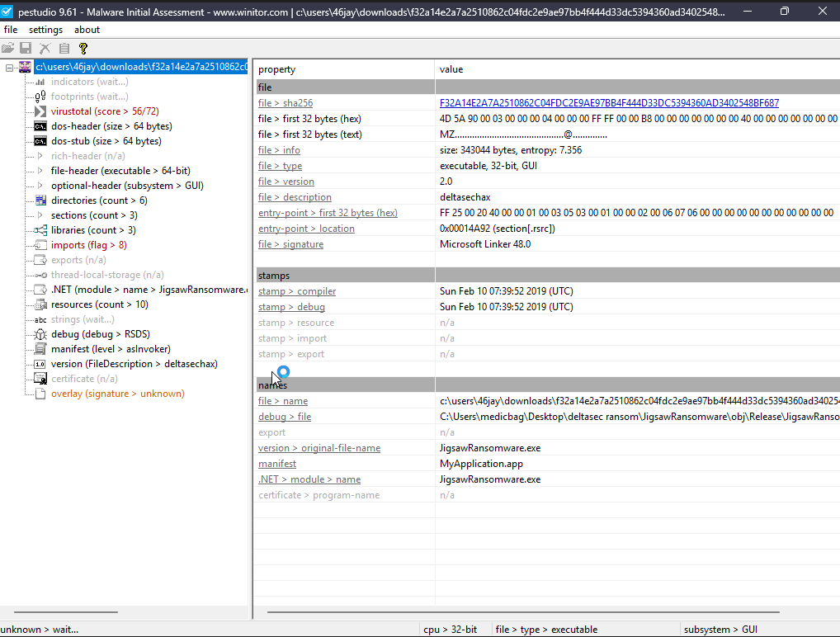The height and width of the screenshot is (637, 840).
Task: Select virustotal (score > 56/72) tree item
Action: (x=105, y=111)
